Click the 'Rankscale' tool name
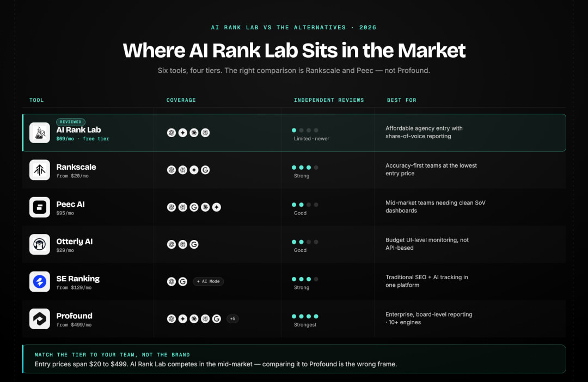The image size is (588, 382). click(x=76, y=167)
